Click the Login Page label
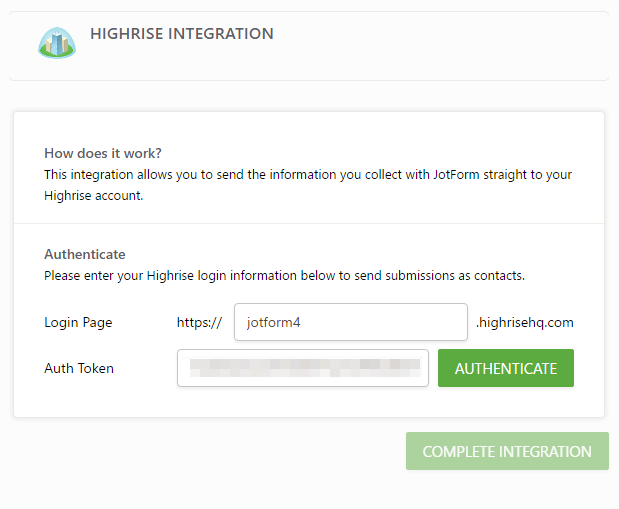The height and width of the screenshot is (509, 619). coord(78,322)
